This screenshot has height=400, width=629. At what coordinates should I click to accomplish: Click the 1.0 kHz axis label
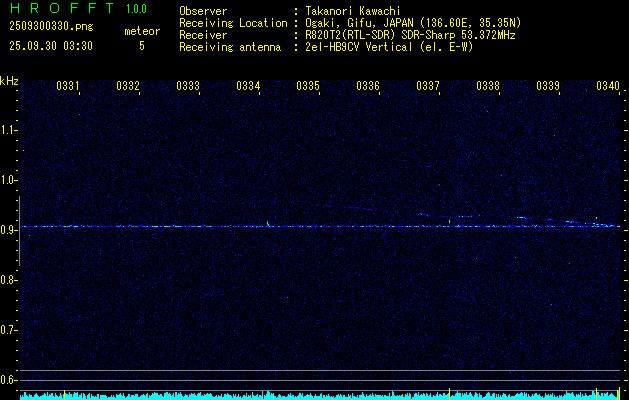point(8,180)
